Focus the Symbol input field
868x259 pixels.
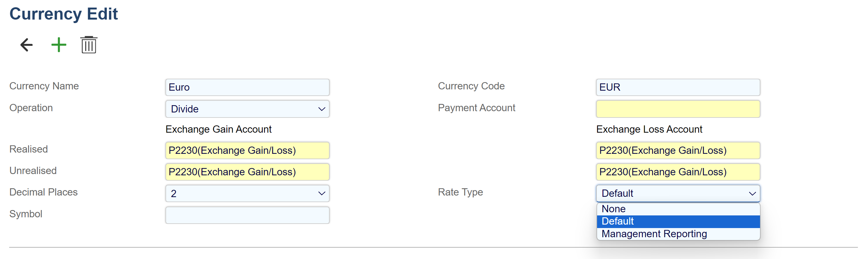click(247, 215)
